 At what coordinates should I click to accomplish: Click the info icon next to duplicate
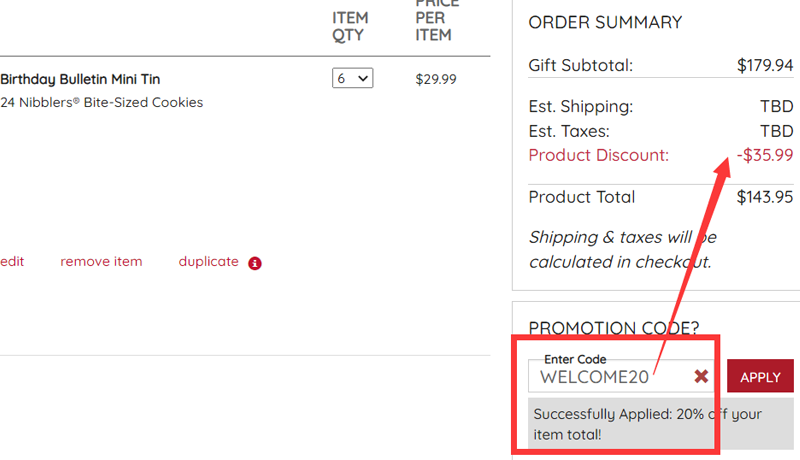(x=254, y=263)
